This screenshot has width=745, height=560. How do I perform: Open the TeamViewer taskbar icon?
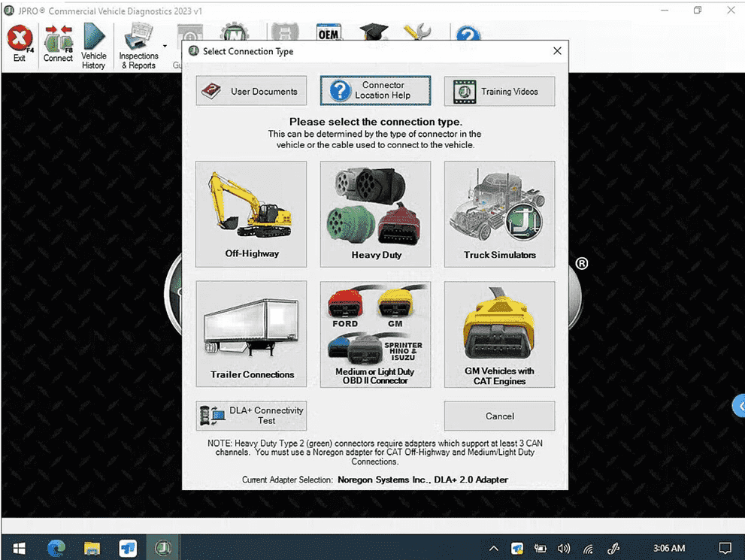coord(127,548)
